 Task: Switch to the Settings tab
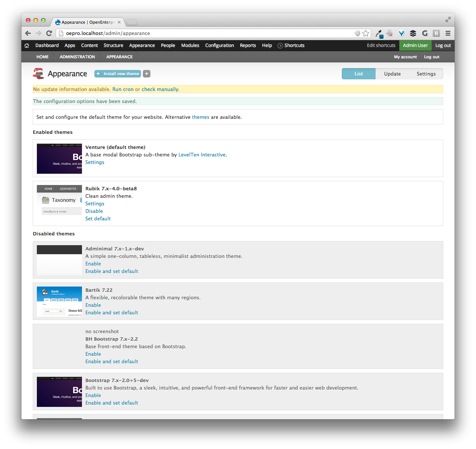pyautogui.click(x=426, y=74)
